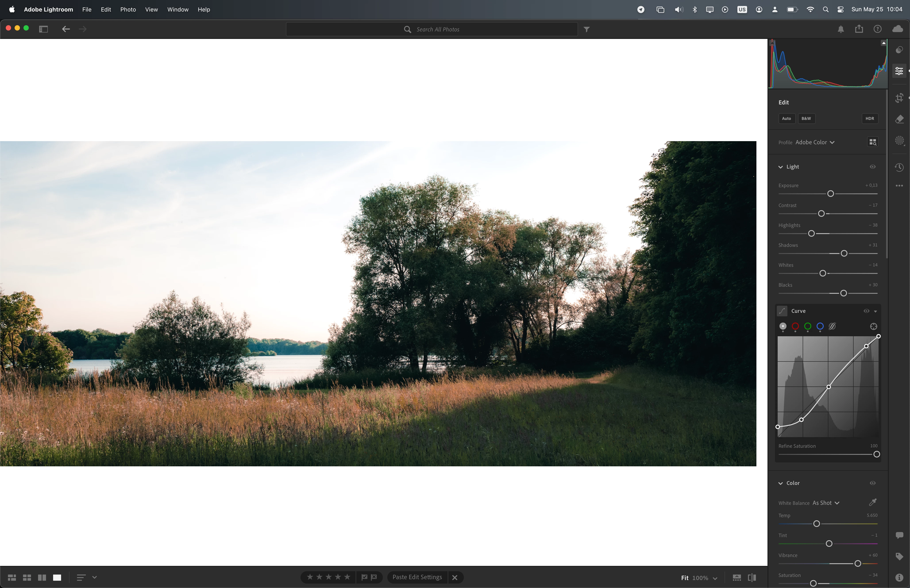This screenshot has width=910, height=588.
Task: Click the Exposure slider handle
Action: tap(830, 194)
